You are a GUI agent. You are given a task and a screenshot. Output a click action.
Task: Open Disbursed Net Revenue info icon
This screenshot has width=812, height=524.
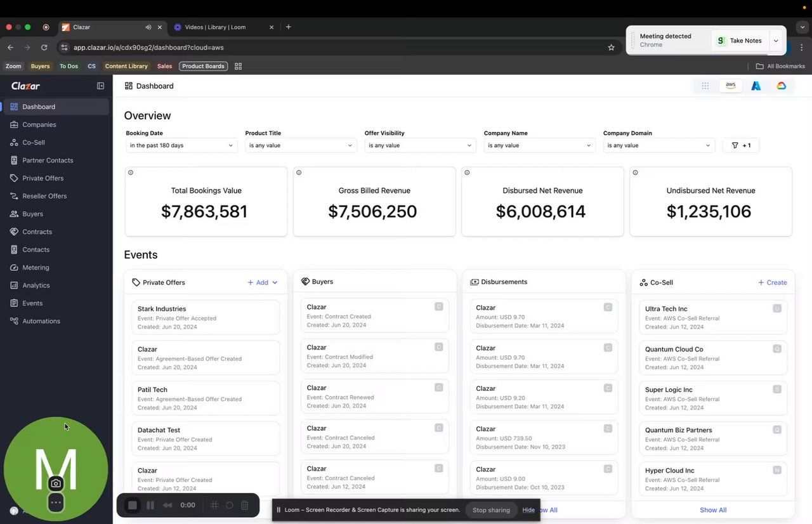[467, 173]
